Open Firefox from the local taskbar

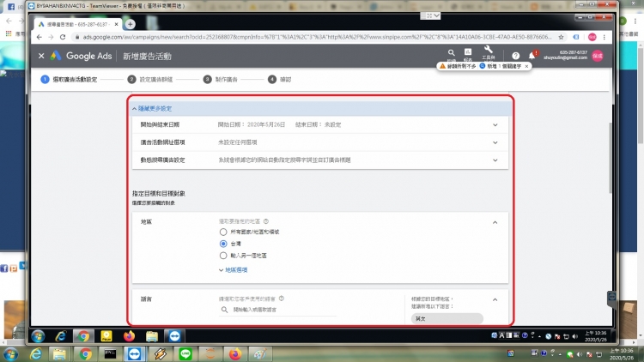pyautogui.click(x=235, y=353)
